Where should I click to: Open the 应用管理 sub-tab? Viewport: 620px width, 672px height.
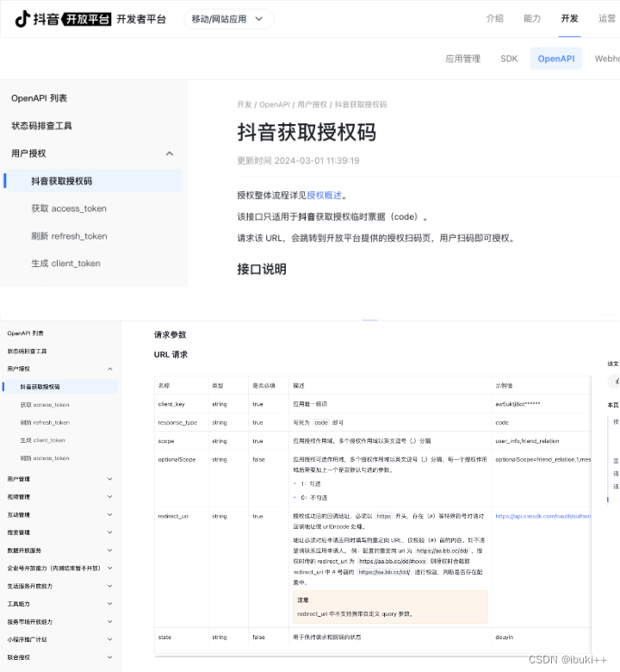click(463, 59)
